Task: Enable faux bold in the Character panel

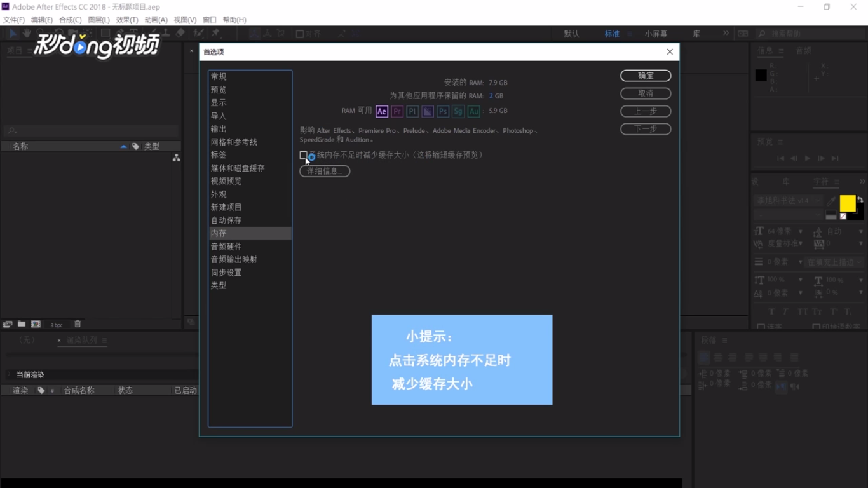Action: [773, 311]
